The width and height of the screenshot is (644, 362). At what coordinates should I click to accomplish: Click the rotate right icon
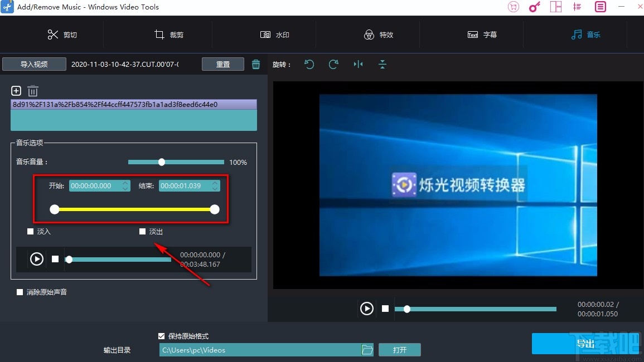point(333,65)
